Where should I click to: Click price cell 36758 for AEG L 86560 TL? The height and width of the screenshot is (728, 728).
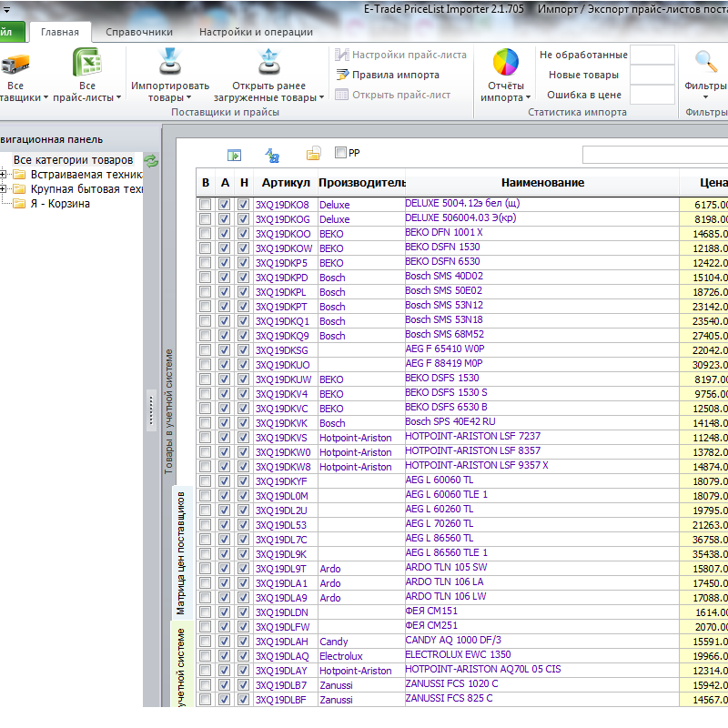pyautogui.click(x=703, y=540)
